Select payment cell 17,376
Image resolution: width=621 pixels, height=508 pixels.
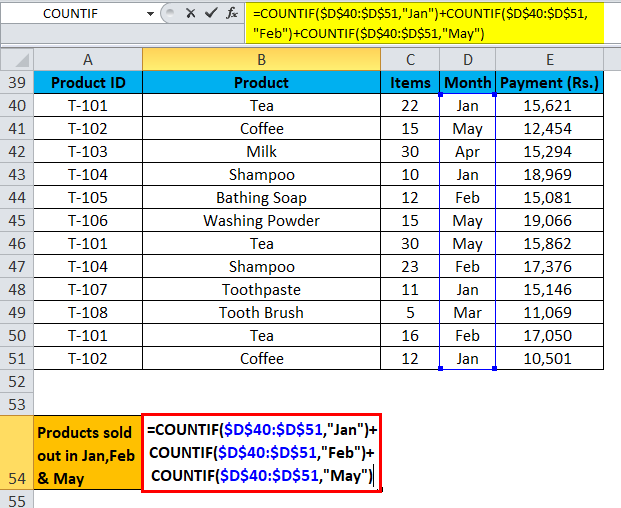550,266
